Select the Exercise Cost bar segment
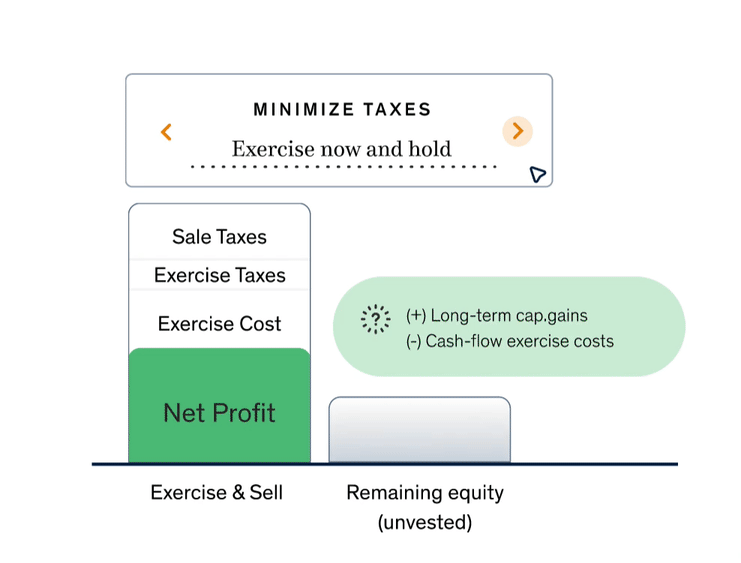The width and height of the screenshot is (741, 563). (219, 320)
